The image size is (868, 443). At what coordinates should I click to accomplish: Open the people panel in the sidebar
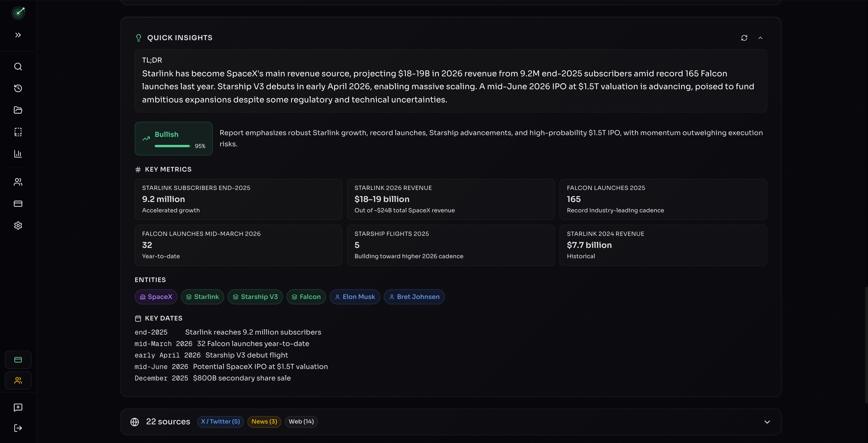tap(18, 182)
